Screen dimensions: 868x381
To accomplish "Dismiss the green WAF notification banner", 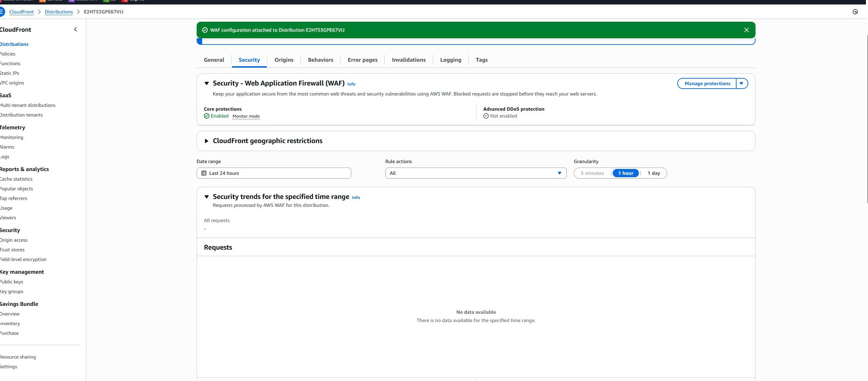I will pyautogui.click(x=746, y=30).
